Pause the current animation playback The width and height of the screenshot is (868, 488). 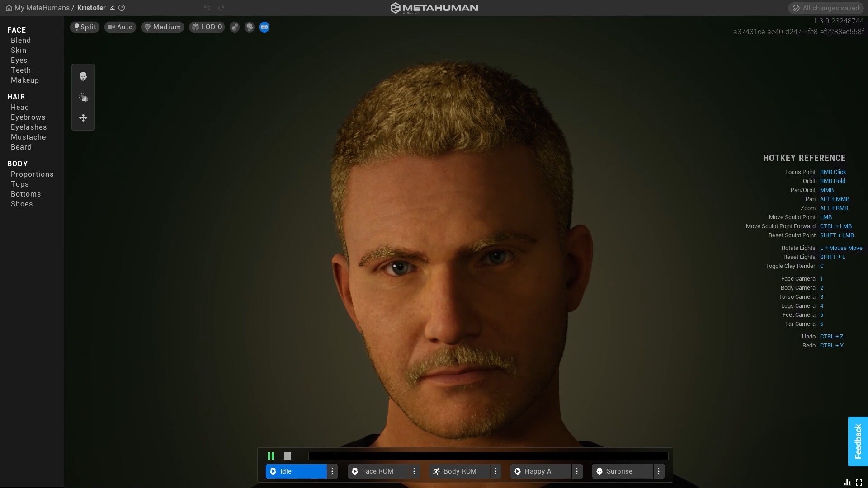point(271,456)
